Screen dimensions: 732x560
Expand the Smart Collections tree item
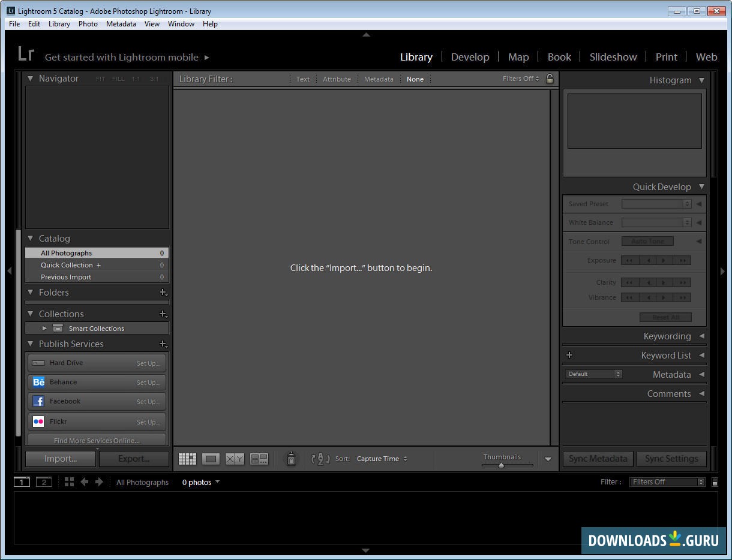click(x=44, y=329)
